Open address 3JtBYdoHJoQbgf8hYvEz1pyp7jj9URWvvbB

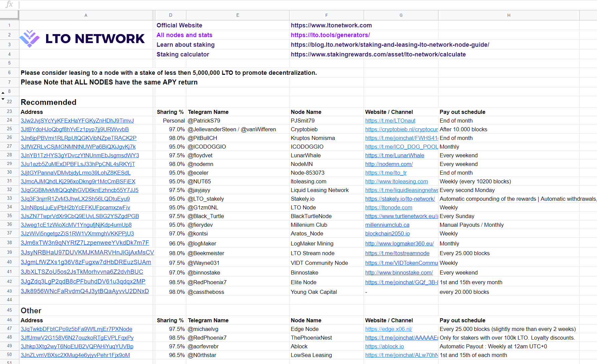pos(75,129)
